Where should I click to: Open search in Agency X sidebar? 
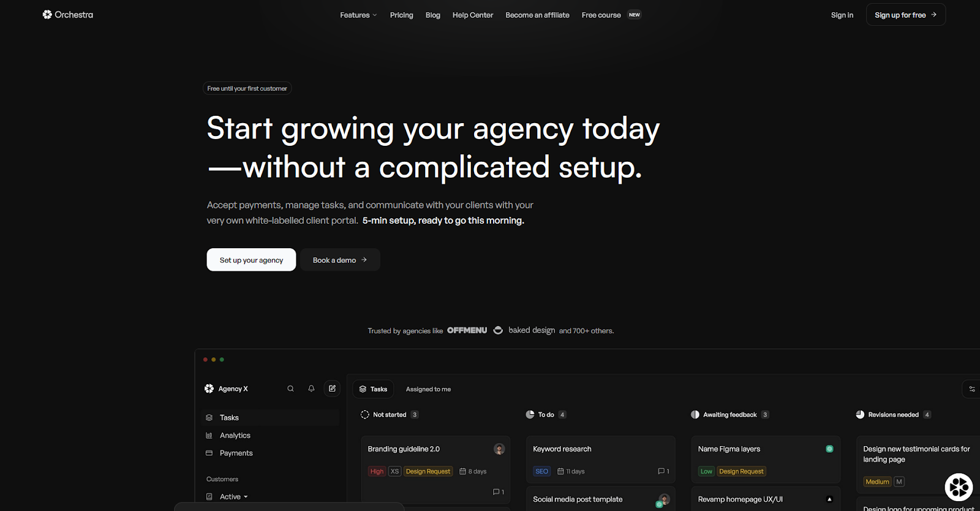(290, 388)
